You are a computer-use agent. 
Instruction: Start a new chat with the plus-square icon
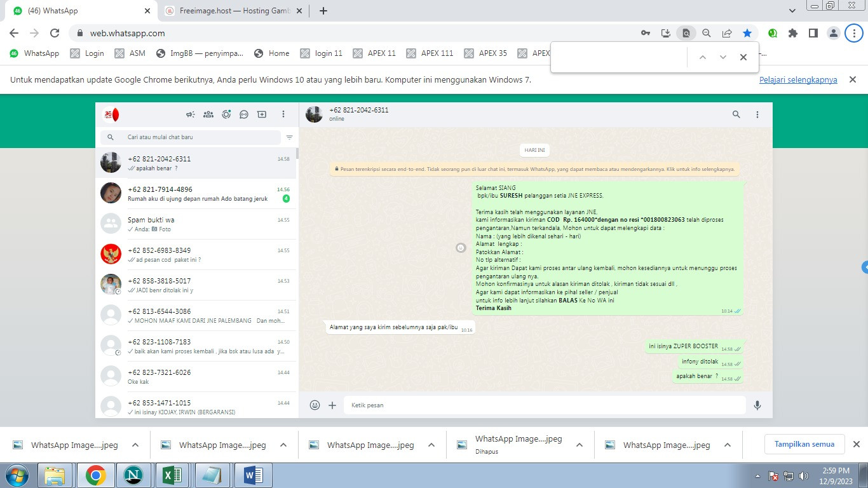(262, 114)
